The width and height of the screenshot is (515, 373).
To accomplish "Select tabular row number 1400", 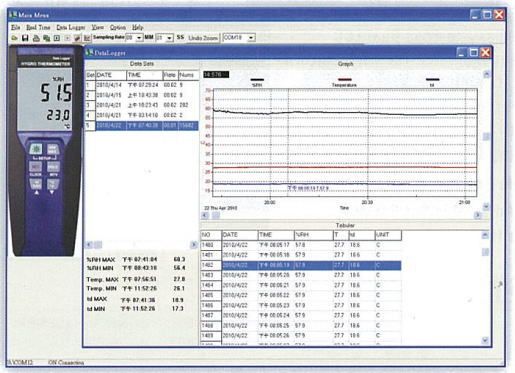I will pos(301,245).
